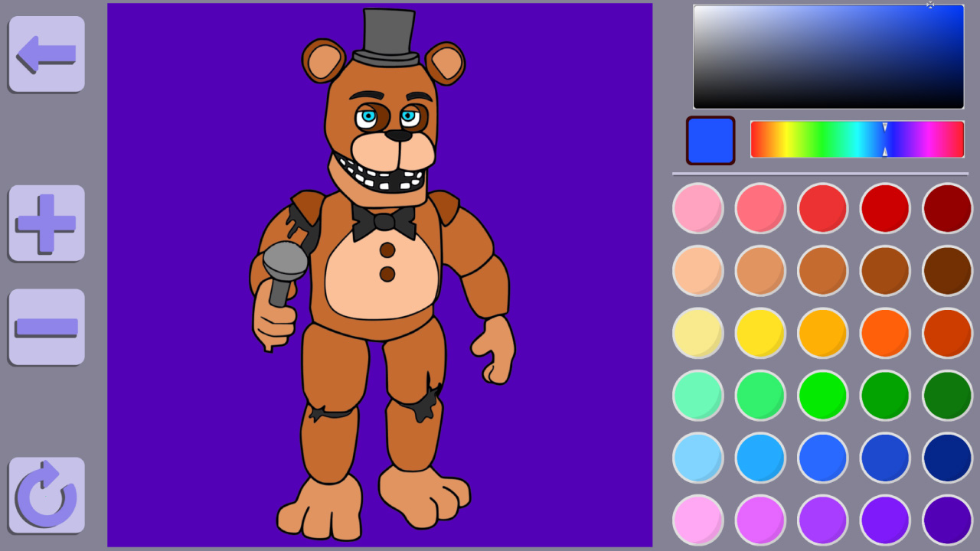Click the back arrow button
980x551 pixels.
tap(47, 54)
